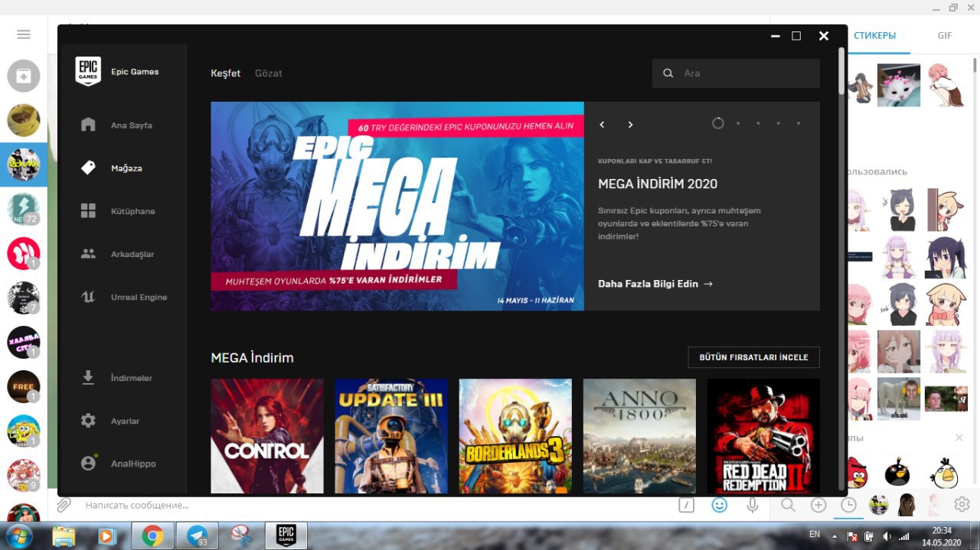Click Daha Fazla Bilgi Edin link
980x550 pixels.
point(655,284)
